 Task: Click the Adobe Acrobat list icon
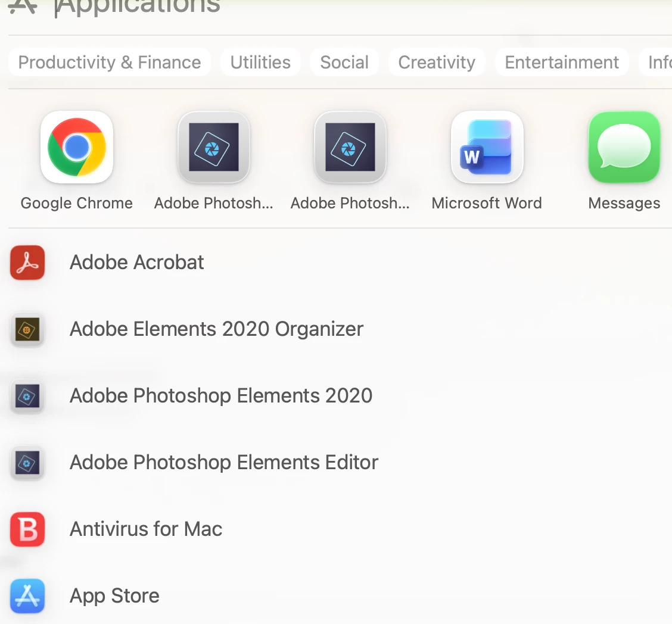coord(27,263)
